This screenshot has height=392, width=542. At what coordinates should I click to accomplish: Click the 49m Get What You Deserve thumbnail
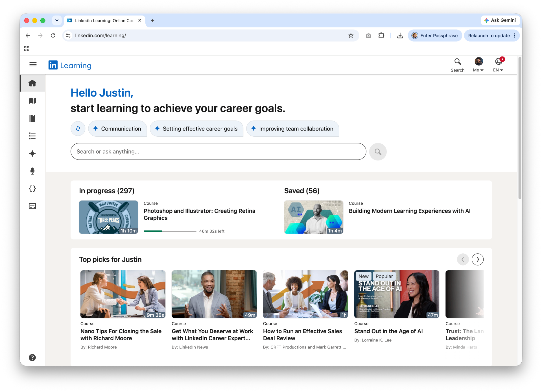click(214, 294)
